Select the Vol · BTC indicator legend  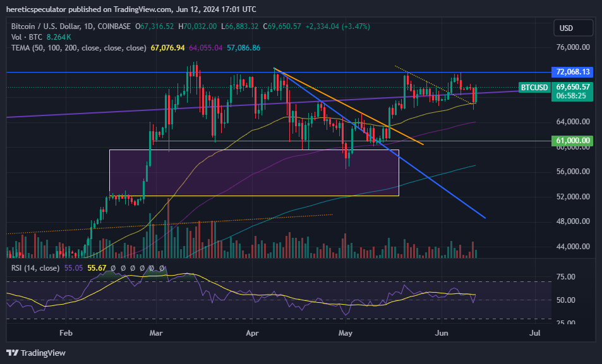[27, 37]
